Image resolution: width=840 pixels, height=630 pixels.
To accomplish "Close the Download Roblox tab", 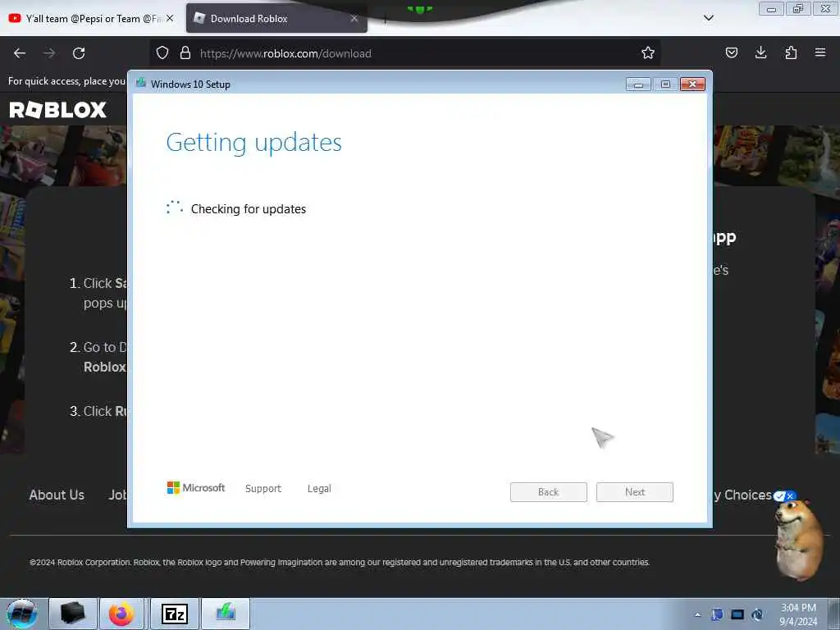I will 354,18.
